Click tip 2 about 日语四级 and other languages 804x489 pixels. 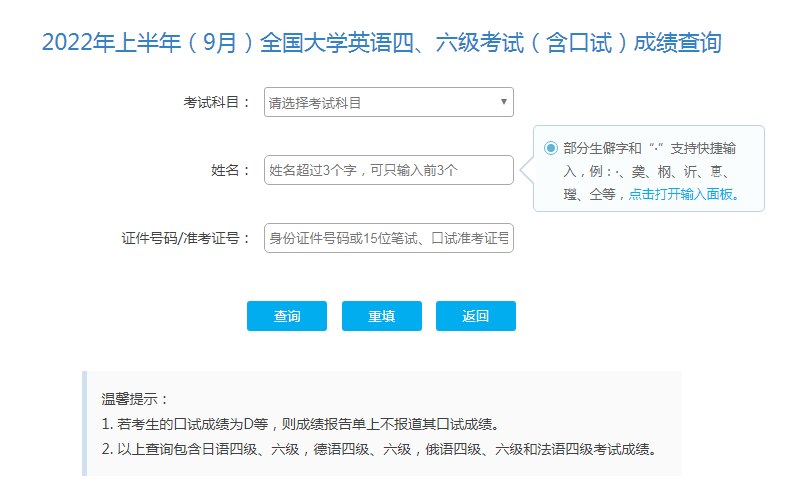click(x=380, y=448)
